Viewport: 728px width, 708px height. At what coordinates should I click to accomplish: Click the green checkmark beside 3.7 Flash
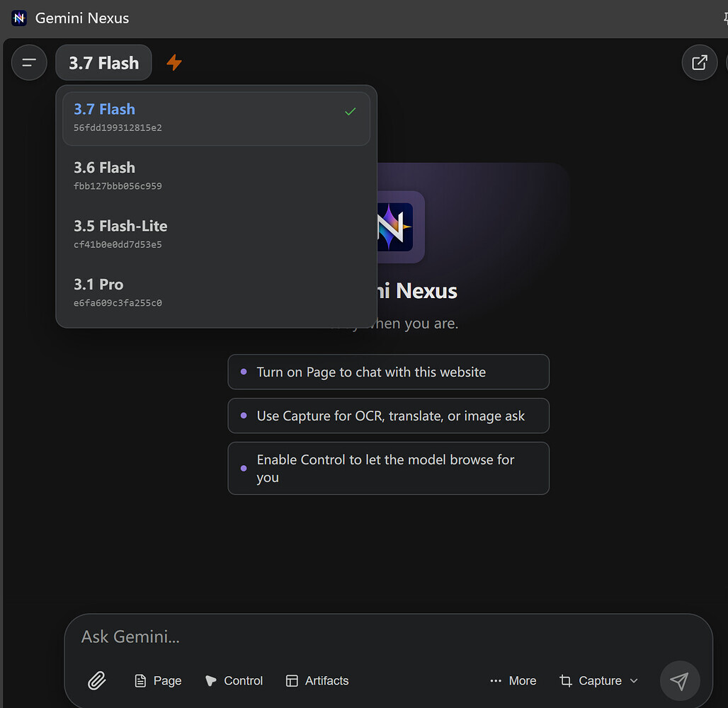[351, 111]
